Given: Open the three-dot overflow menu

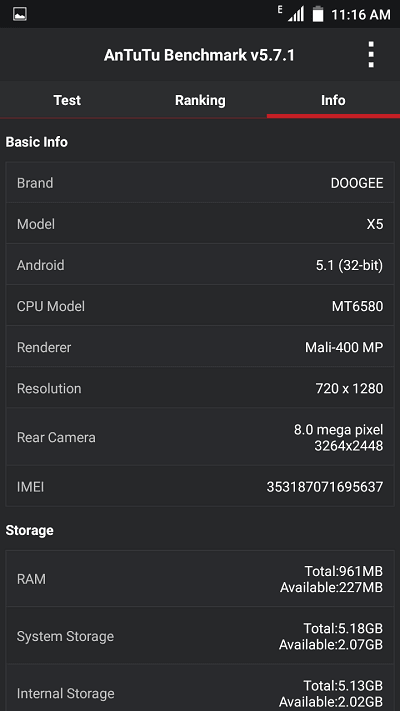Looking at the screenshot, I should 371,55.
